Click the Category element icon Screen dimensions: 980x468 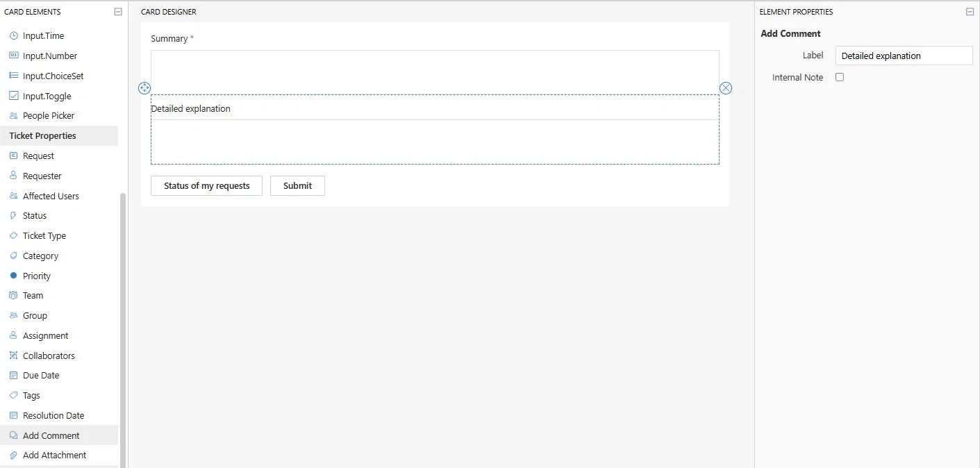(x=13, y=256)
